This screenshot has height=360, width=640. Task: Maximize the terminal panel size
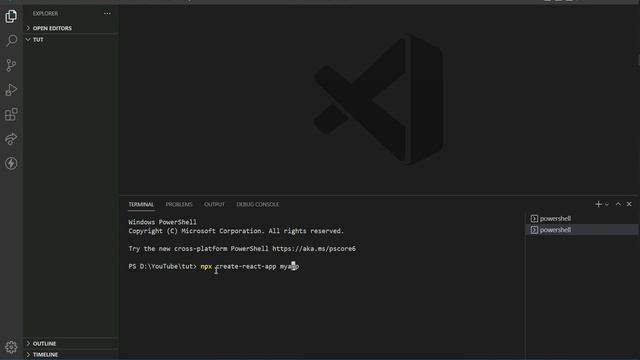618,204
